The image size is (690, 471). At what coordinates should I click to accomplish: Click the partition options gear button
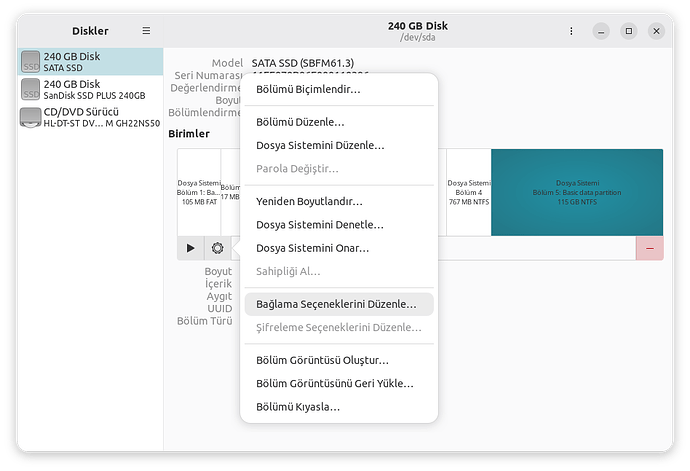(x=217, y=247)
